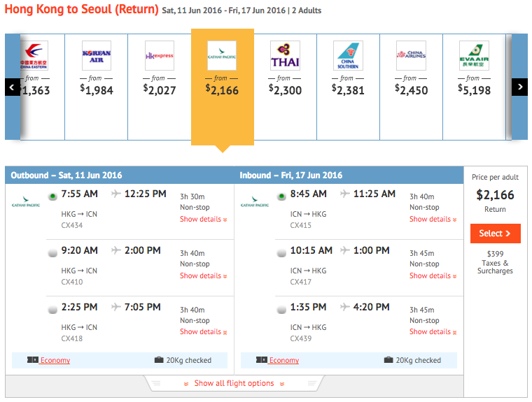532x402 pixels.
Task: Select the 2:25 PM outbound flight radio
Action: (x=52, y=310)
